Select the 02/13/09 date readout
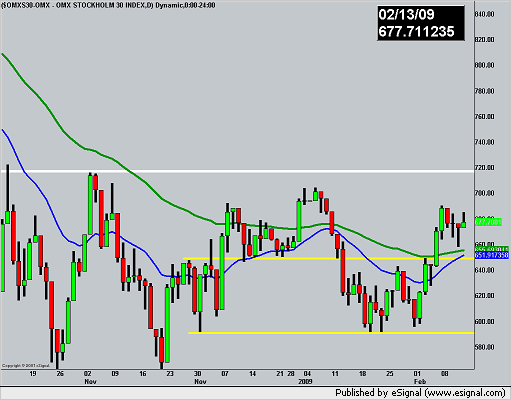The image size is (511, 400). coord(406,15)
